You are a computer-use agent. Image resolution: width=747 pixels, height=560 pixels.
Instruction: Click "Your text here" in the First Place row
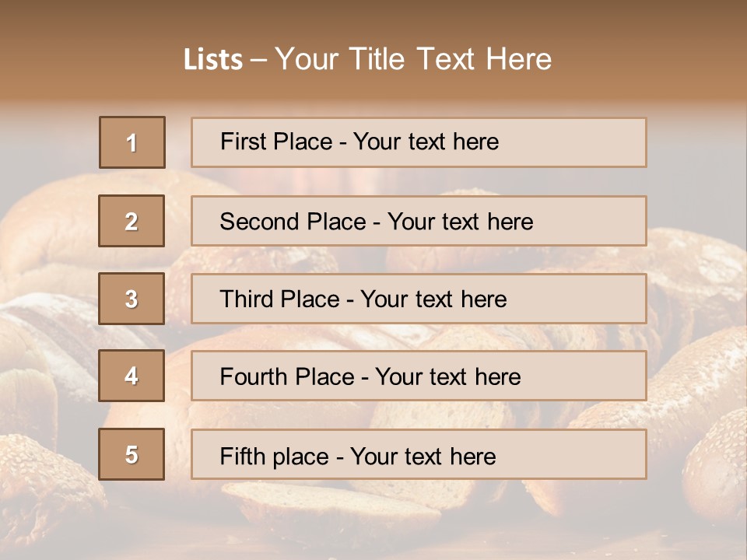point(426,142)
